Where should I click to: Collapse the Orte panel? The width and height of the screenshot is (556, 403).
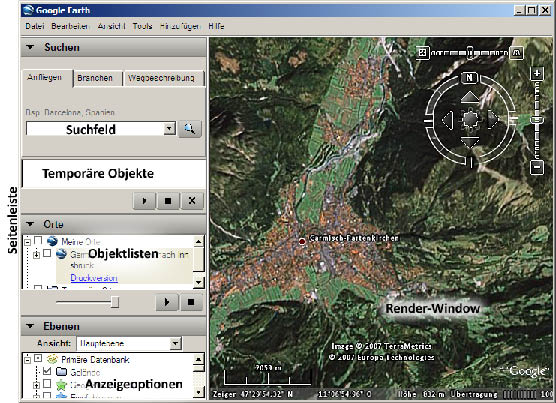point(30,224)
